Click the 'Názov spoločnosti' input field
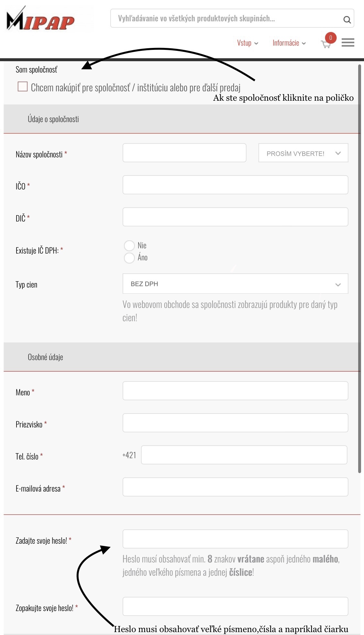Image resolution: width=364 pixels, height=635 pixels. 184,153
